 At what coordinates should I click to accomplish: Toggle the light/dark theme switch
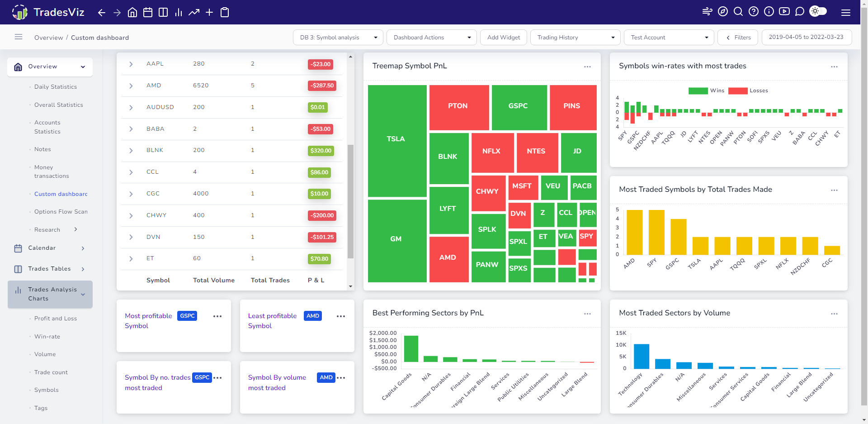pyautogui.click(x=818, y=11)
